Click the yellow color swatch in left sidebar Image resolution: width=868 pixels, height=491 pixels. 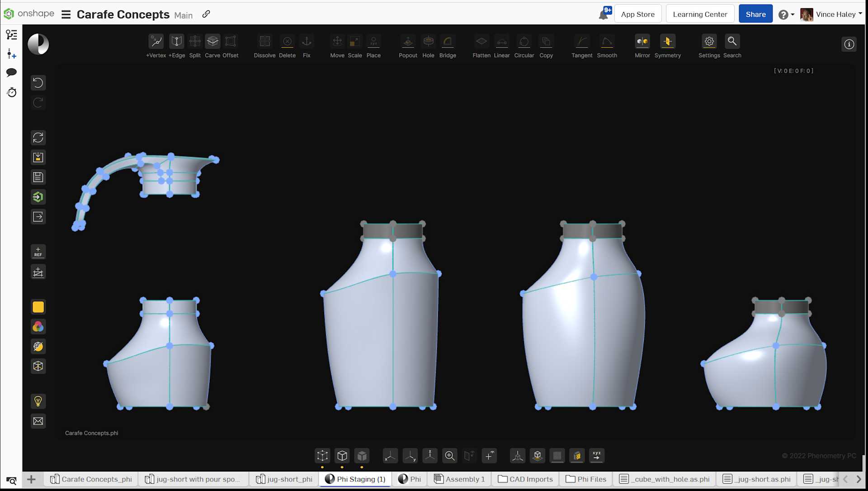(x=38, y=307)
